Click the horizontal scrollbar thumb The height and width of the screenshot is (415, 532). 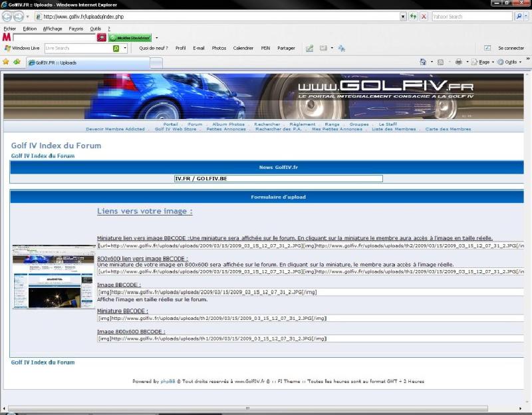(x=247, y=408)
